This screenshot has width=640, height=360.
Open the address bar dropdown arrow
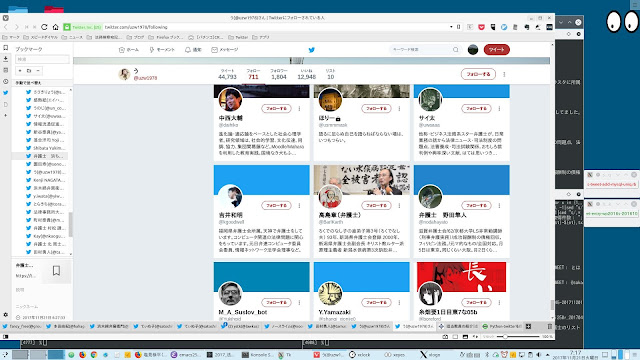[x=451, y=27]
